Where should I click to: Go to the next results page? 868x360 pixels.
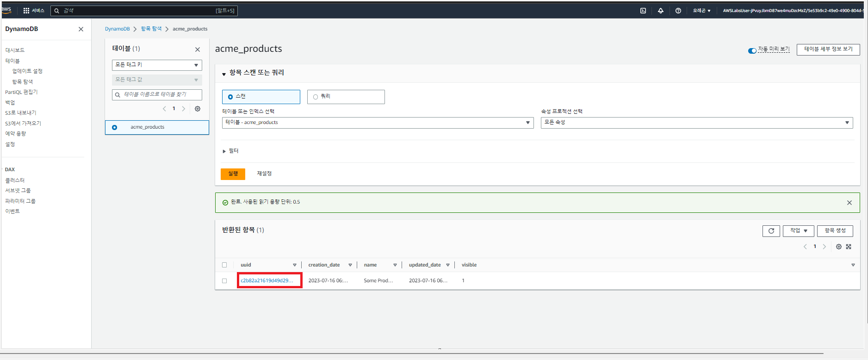click(824, 247)
